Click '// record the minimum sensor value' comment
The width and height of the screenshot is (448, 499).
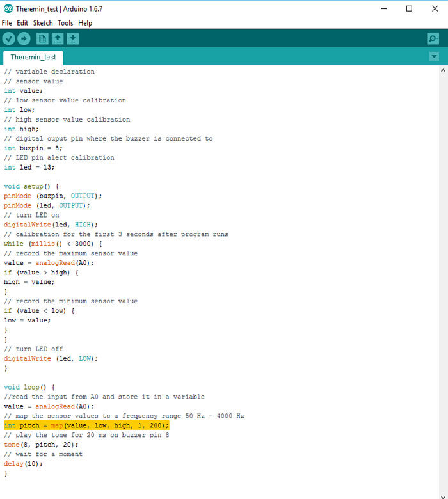(x=70, y=301)
